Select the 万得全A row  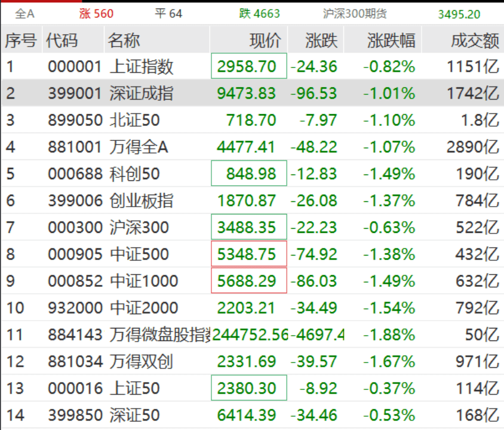click(139, 147)
